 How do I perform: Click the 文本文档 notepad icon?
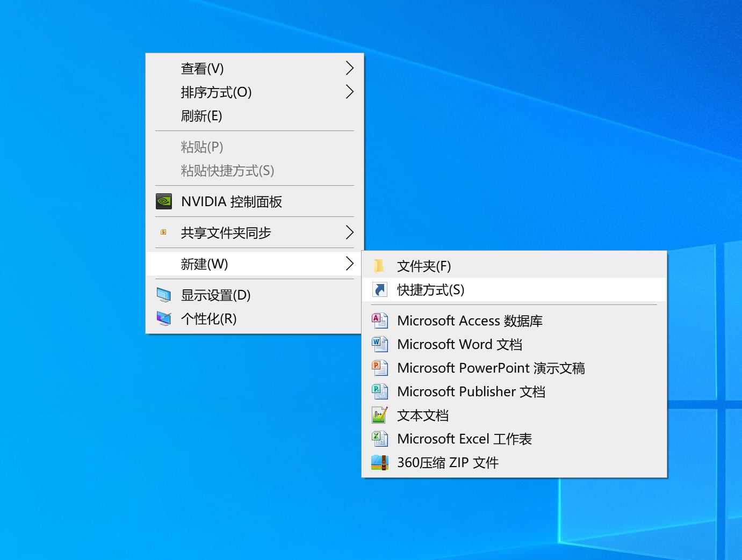(379, 415)
